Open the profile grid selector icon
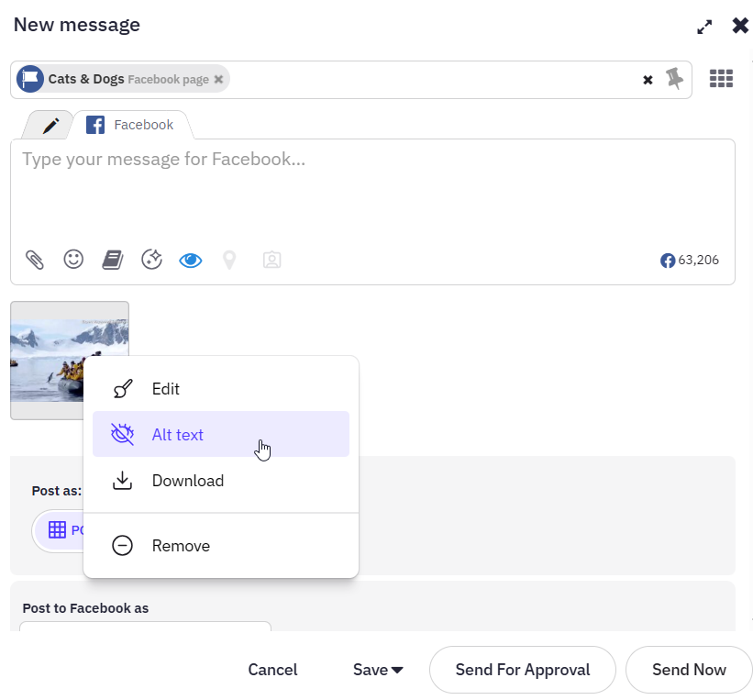The height and width of the screenshot is (700, 753). pyautogui.click(x=721, y=79)
